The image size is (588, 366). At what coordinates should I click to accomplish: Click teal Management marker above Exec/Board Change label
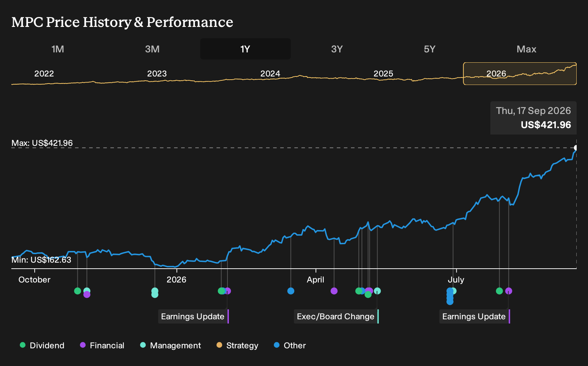tap(377, 291)
